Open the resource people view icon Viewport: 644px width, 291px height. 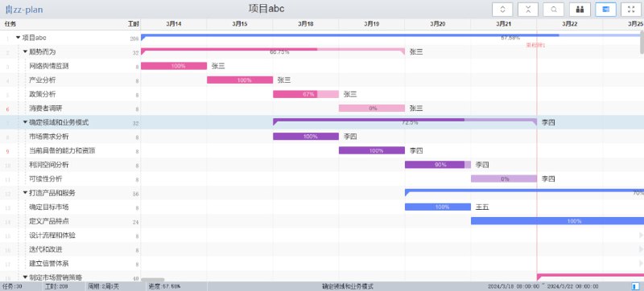[580, 10]
